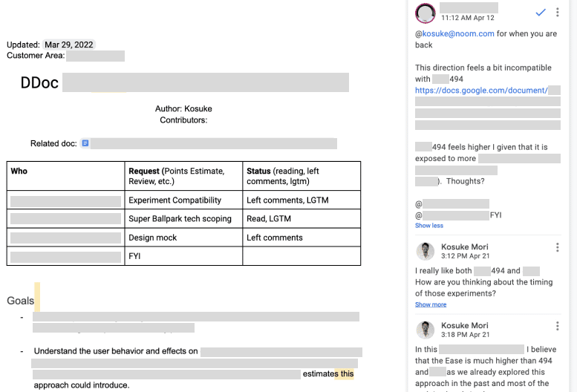Click the DDoc title heading
This screenshot has height=392, width=577.
(39, 82)
